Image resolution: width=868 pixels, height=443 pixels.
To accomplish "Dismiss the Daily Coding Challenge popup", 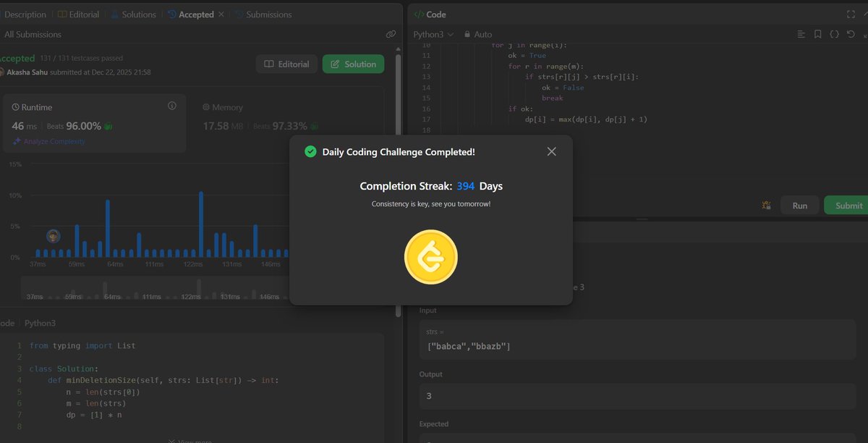I will click(x=551, y=151).
